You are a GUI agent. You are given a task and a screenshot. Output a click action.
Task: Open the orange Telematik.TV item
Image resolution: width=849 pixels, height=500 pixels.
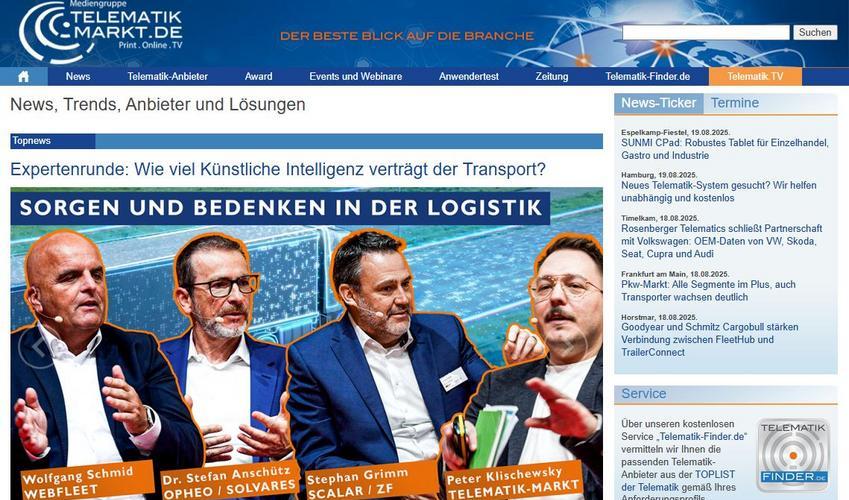coord(755,76)
